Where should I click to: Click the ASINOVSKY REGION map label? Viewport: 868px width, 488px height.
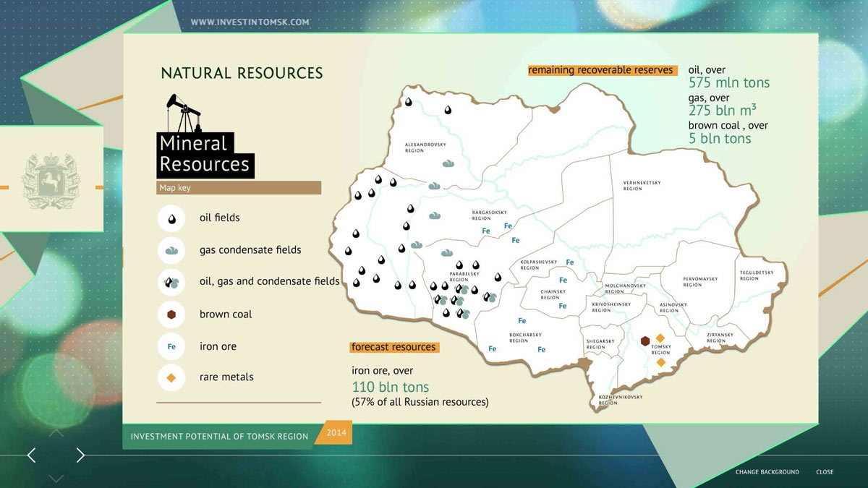[x=673, y=307]
